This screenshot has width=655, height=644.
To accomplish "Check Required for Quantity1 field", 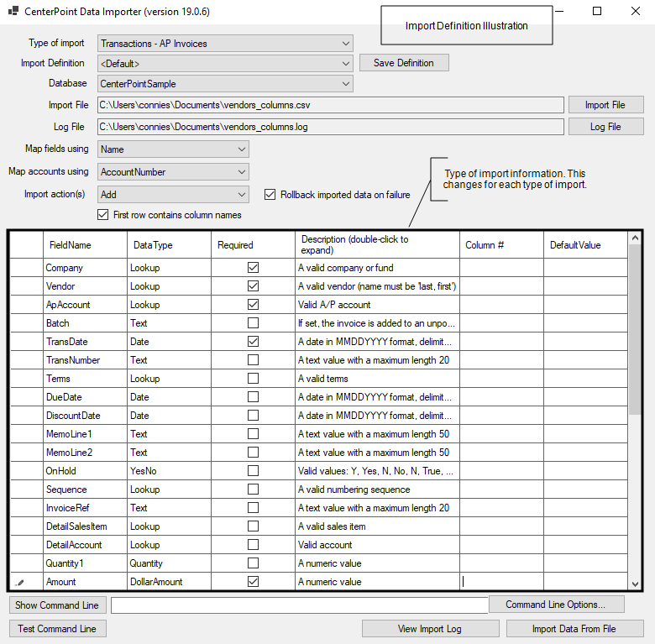I will click(x=253, y=563).
